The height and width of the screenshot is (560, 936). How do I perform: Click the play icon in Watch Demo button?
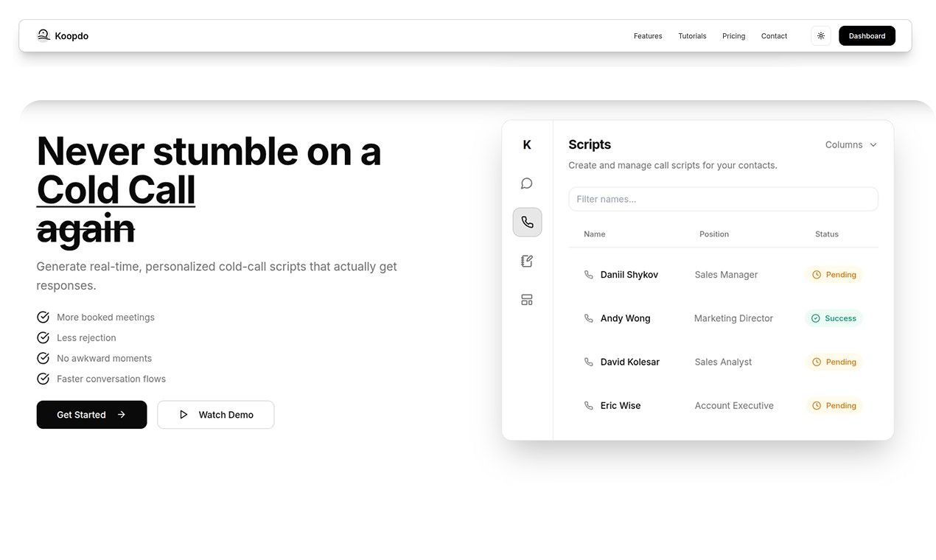tap(184, 414)
